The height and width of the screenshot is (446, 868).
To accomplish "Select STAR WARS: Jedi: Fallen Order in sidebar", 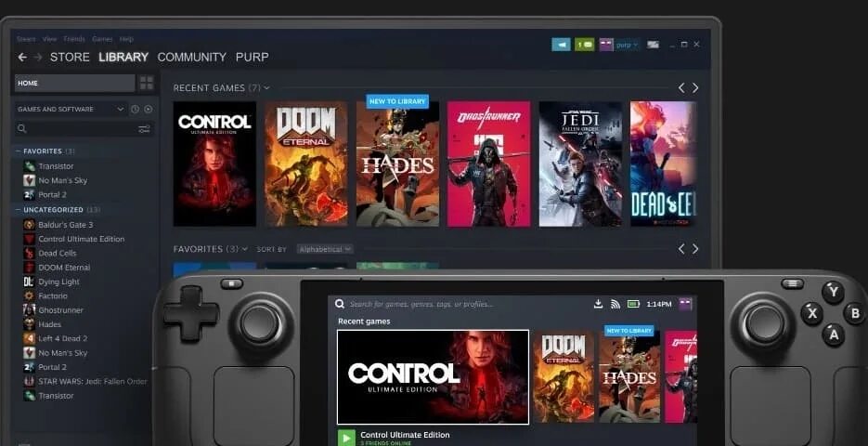I will (93, 381).
